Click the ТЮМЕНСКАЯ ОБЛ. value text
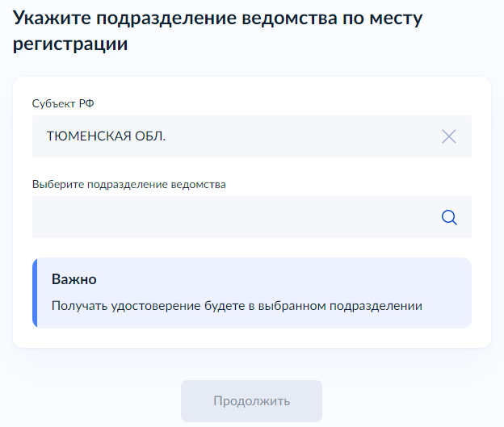 [x=106, y=136]
